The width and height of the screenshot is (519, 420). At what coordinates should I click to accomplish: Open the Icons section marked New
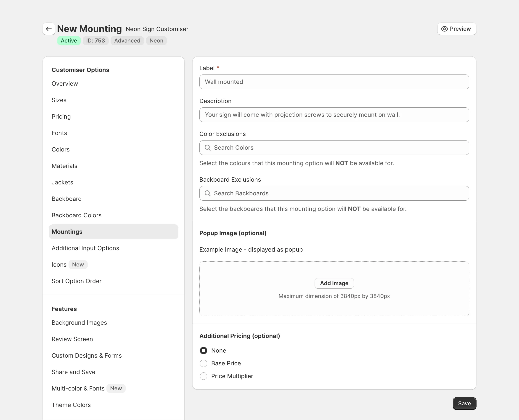point(59,264)
